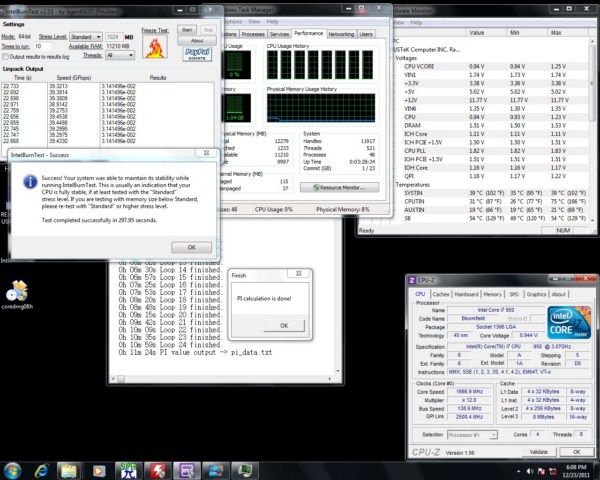Click OK in the IntelBurnTest Success dialog
The height and width of the screenshot is (480, 600).
pos(192,247)
